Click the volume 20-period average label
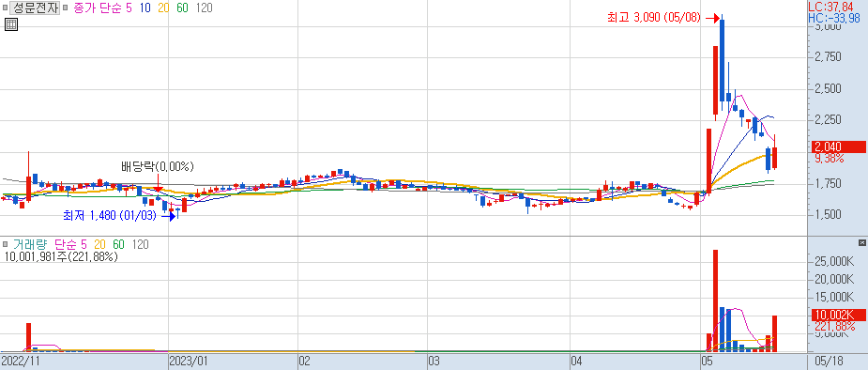The width and height of the screenshot is (868, 370). (x=100, y=244)
